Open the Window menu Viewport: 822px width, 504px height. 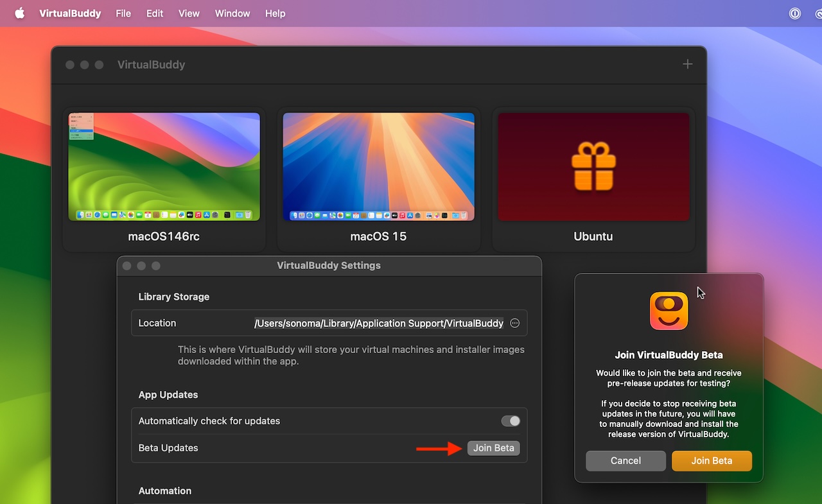tap(232, 13)
